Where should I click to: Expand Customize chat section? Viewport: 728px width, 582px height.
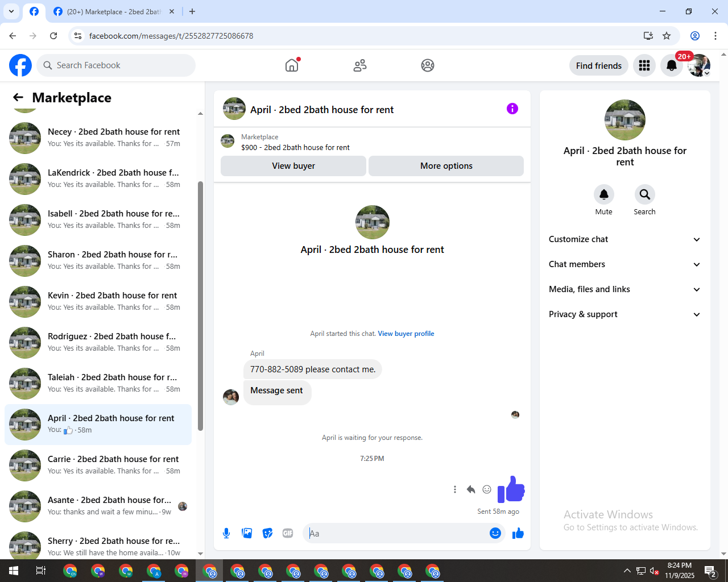[624, 239]
